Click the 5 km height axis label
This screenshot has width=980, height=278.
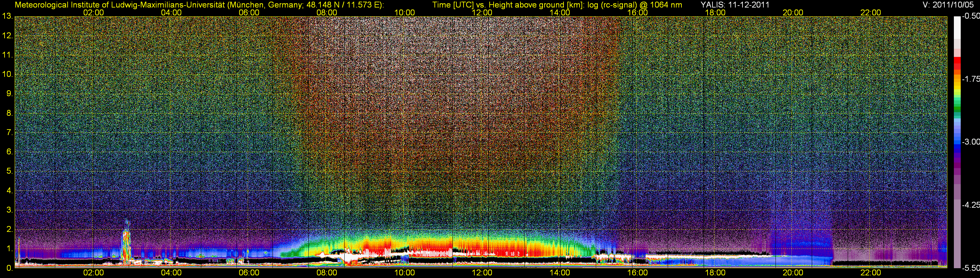click(x=9, y=171)
